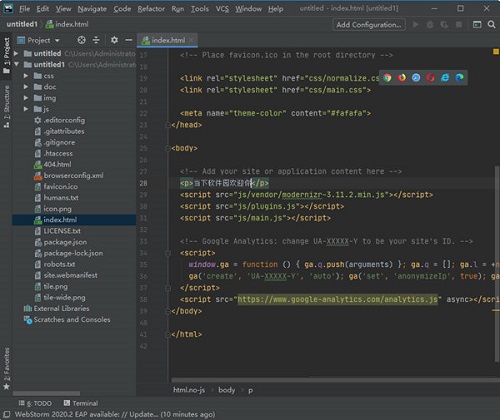Expand the untitled project root
This screenshot has height=420, width=500.
16,53
